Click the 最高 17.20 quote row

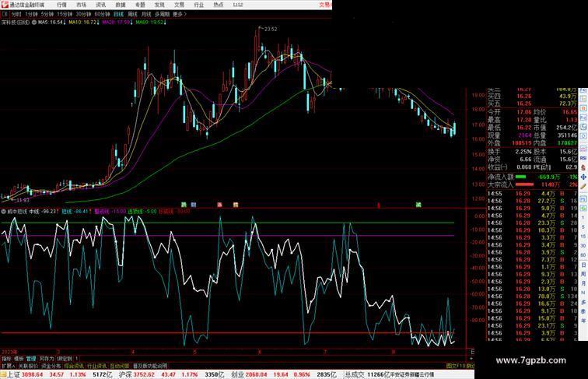509,120
